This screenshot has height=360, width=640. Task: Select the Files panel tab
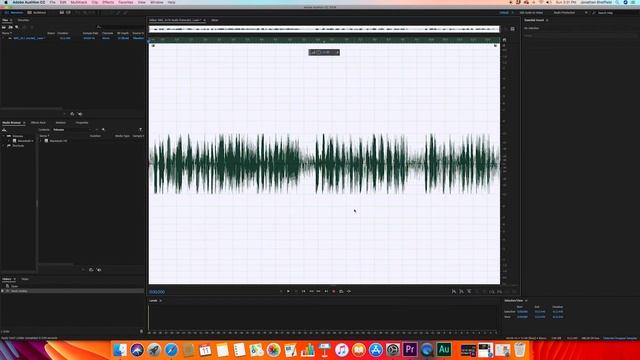coord(5,20)
